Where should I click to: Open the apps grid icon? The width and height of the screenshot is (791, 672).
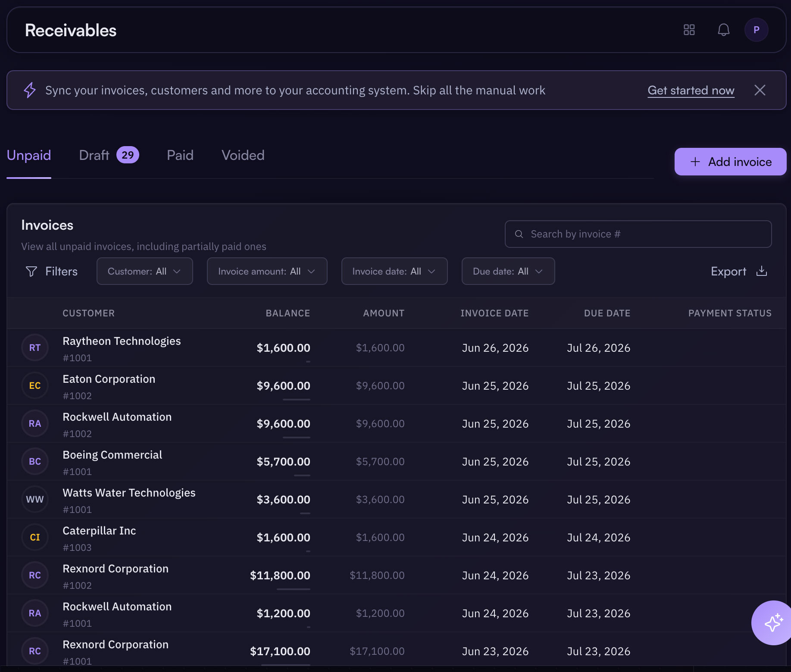pos(689,30)
